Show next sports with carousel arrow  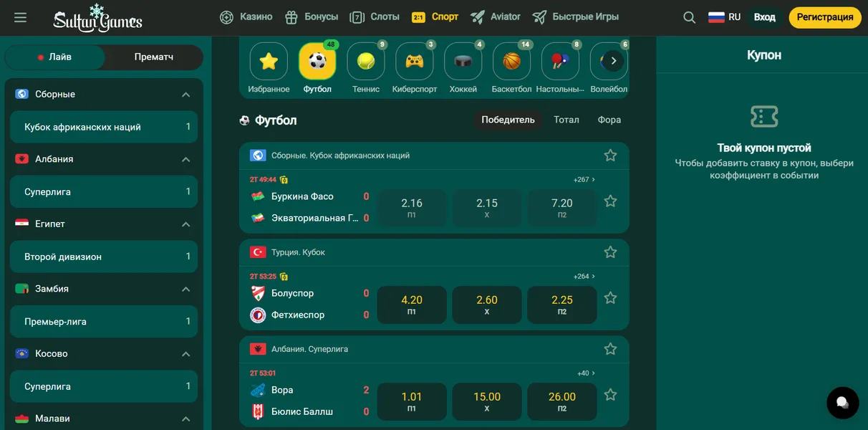(613, 61)
